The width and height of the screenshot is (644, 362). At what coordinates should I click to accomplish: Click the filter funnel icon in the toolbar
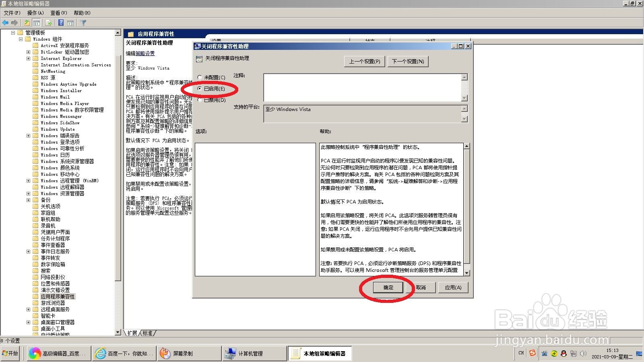point(83,23)
